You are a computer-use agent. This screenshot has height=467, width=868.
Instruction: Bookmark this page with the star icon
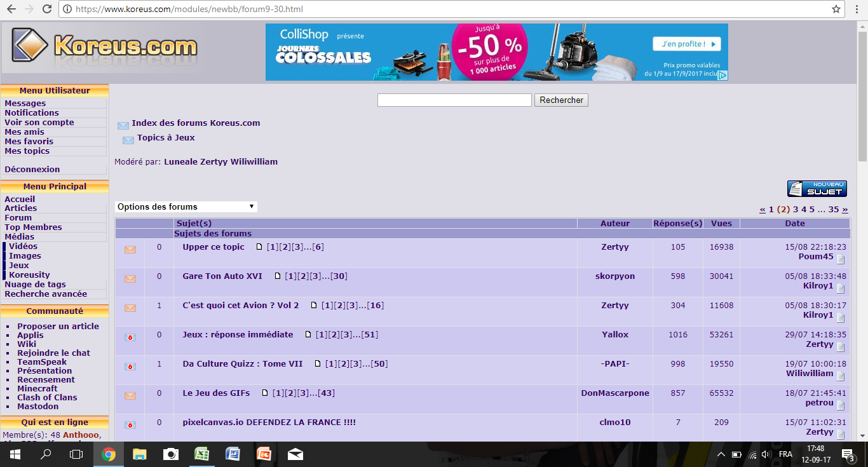(x=836, y=9)
